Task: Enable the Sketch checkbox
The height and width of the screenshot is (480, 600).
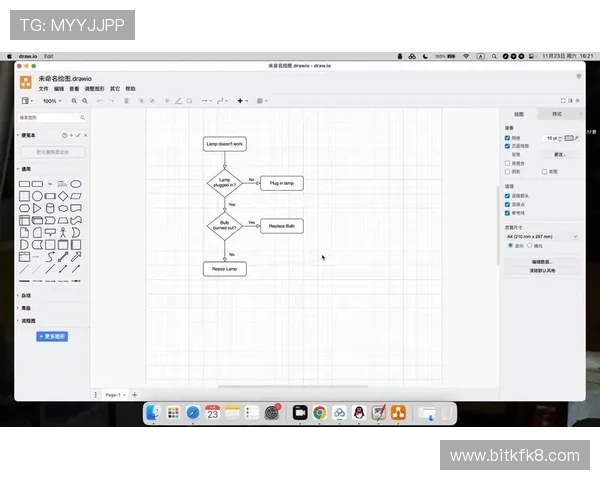Action: click(545, 172)
